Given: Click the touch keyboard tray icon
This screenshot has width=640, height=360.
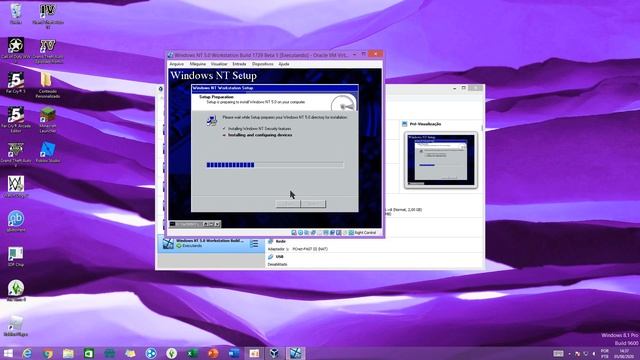Looking at the screenshot, I should 558,353.
